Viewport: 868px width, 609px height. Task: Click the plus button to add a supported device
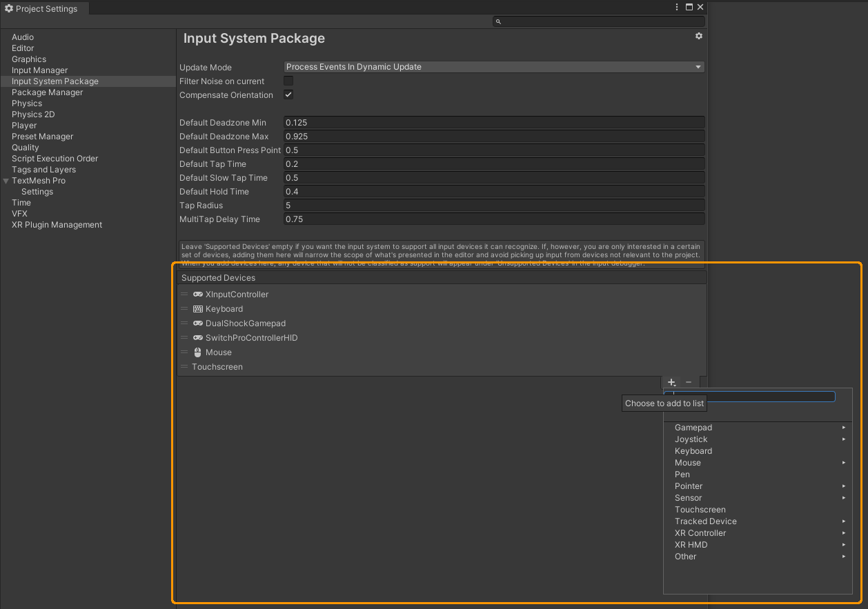(671, 382)
